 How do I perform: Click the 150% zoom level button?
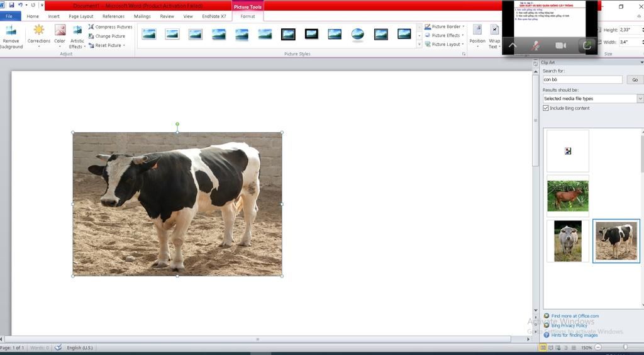coord(586,348)
